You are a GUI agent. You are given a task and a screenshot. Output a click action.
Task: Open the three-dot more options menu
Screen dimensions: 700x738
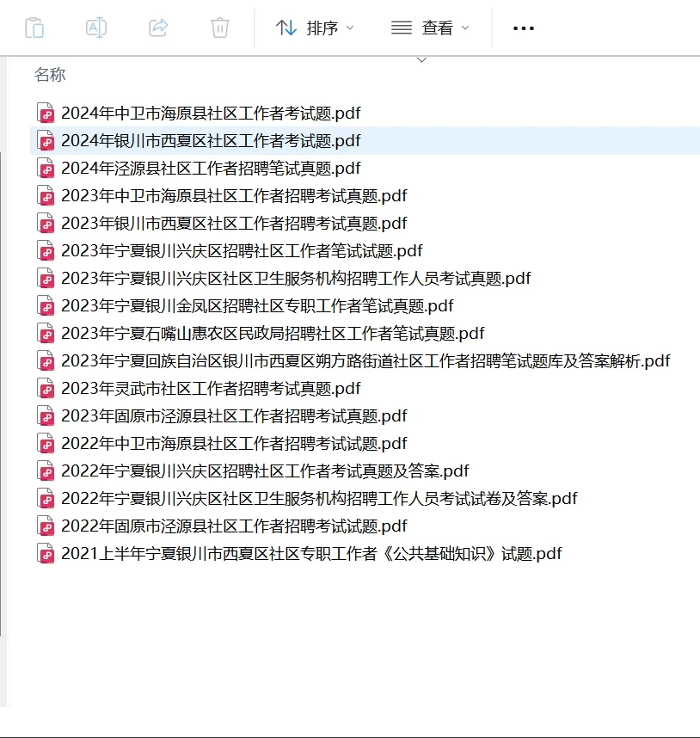point(524,28)
